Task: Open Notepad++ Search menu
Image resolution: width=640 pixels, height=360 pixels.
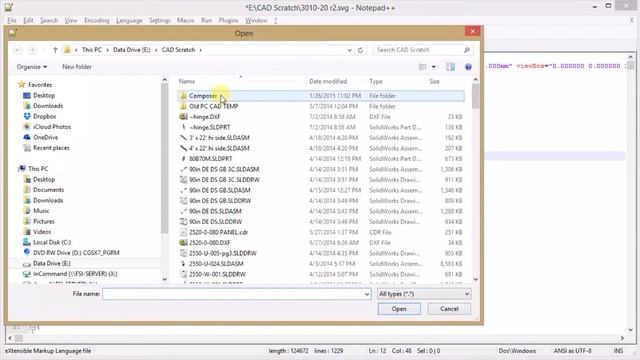Action: pyautogui.click(x=49, y=20)
